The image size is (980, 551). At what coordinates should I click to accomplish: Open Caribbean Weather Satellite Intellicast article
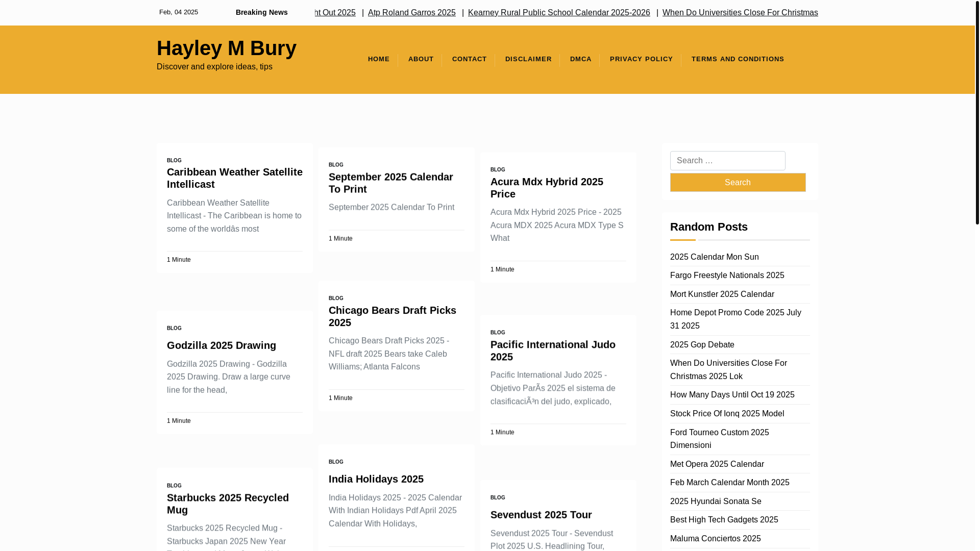(x=234, y=178)
